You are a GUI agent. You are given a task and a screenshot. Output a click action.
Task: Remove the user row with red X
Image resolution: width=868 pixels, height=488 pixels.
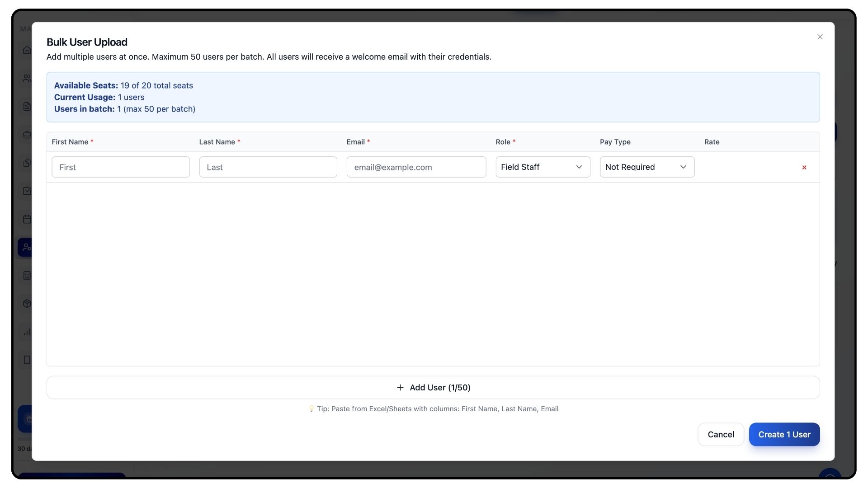804,168
